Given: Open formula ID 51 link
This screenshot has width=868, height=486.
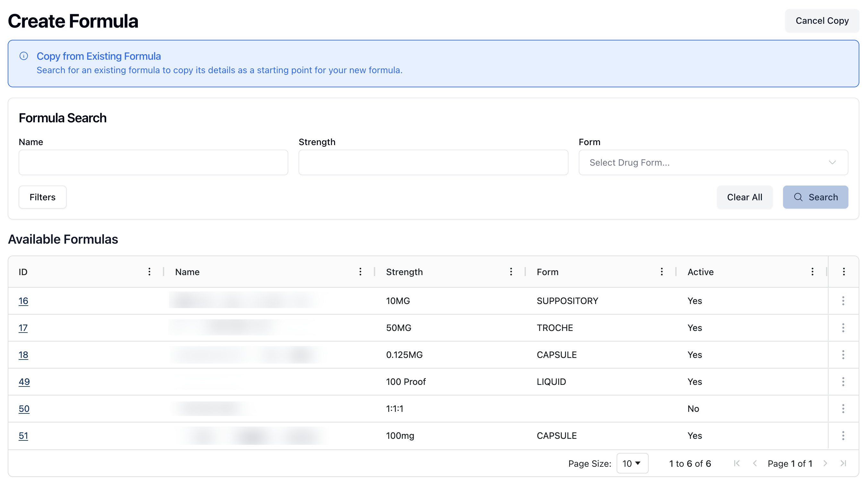Looking at the screenshot, I should (23, 435).
